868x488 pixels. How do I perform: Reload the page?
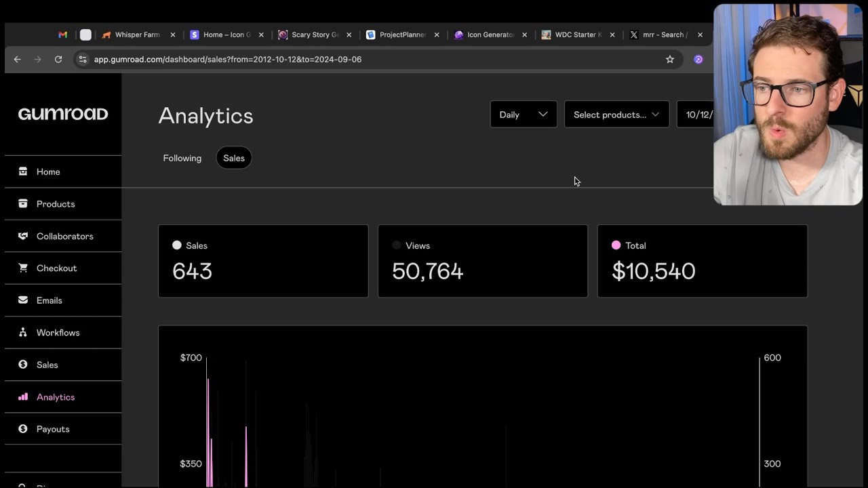[x=58, y=59]
